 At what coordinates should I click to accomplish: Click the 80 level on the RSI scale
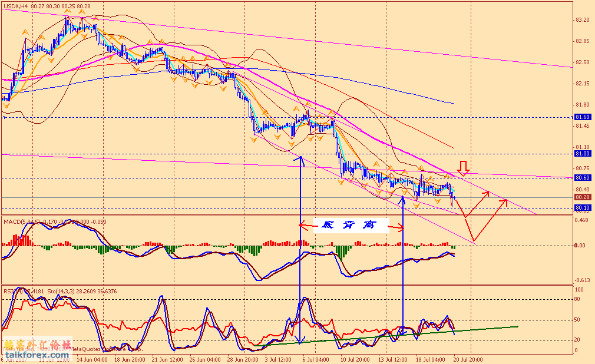(x=577, y=299)
